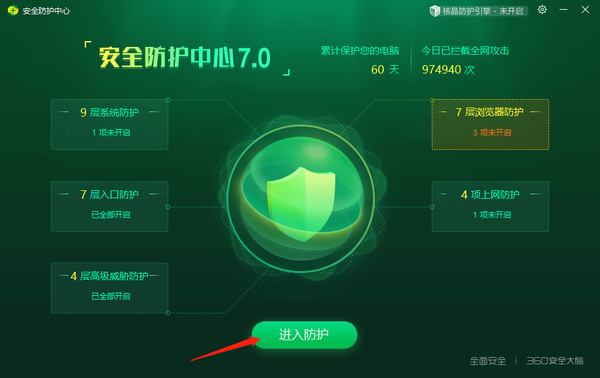The width and height of the screenshot is (600, 378).
Task: Open the 7 层入口防护 panel
Action: pyautogui.click(x=109, y=207)
